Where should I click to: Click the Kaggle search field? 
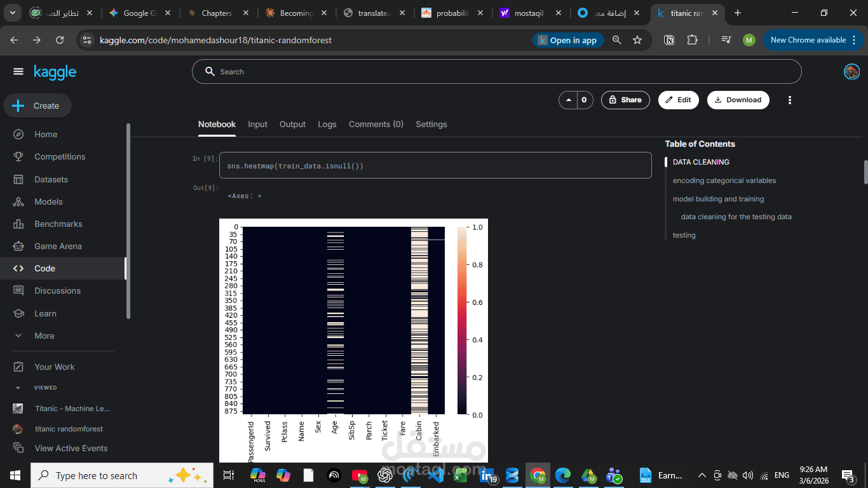496,72
